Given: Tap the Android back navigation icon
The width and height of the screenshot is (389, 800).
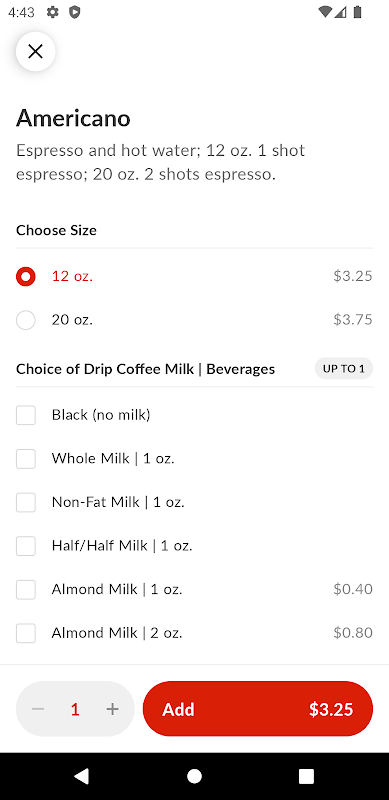Looking at the screenshot, I should coord(82,776).
